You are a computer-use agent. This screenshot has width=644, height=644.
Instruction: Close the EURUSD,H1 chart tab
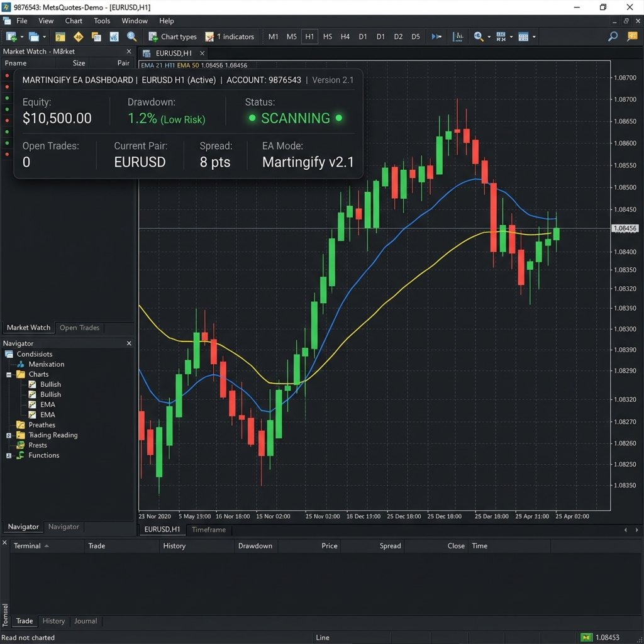pyautogui.click(x=202, y=53)
